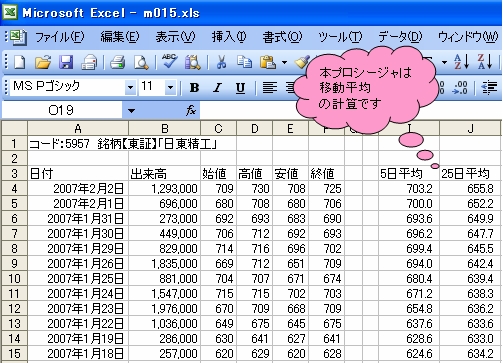Toggle Italic formatting
This screenshot has height=363, width=504.
217,88
